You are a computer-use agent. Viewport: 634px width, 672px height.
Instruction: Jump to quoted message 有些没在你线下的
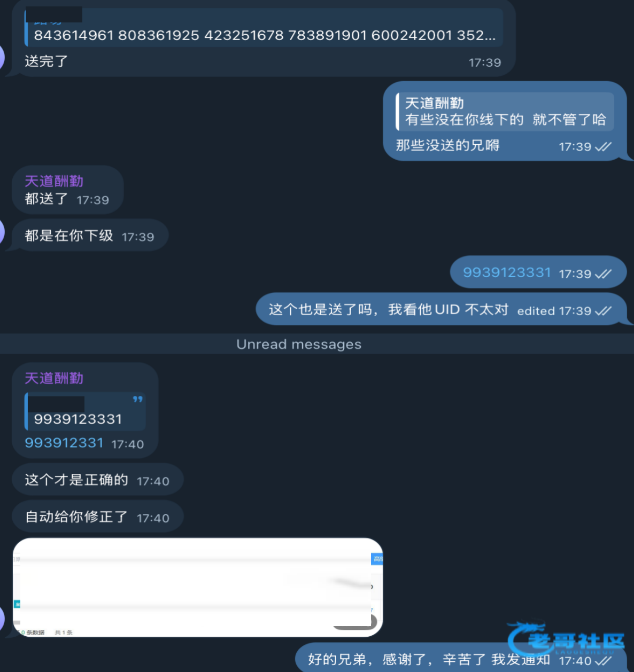pos(505,111)
